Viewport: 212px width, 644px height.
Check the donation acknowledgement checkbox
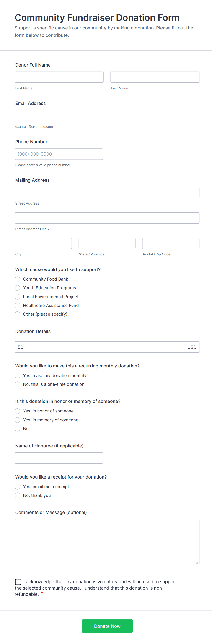(x=18, y=582)
